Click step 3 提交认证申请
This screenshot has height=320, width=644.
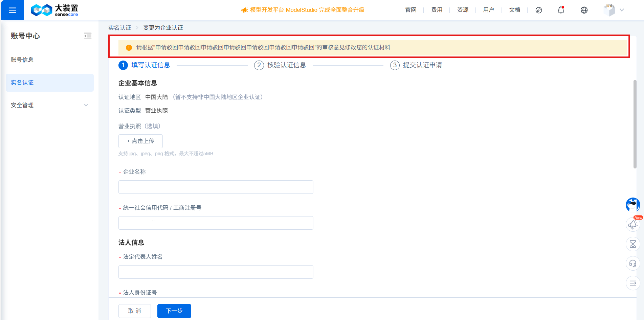click(x=416, y=65)
